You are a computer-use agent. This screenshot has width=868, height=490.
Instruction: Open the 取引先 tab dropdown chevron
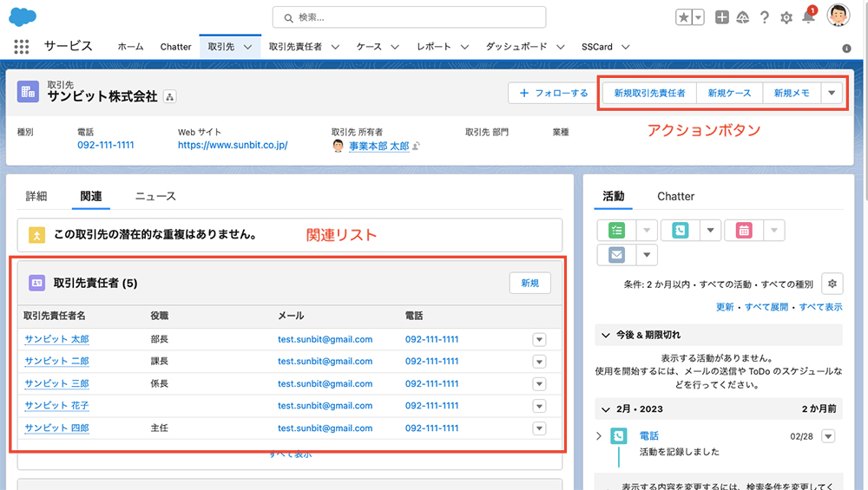(248, 47)
